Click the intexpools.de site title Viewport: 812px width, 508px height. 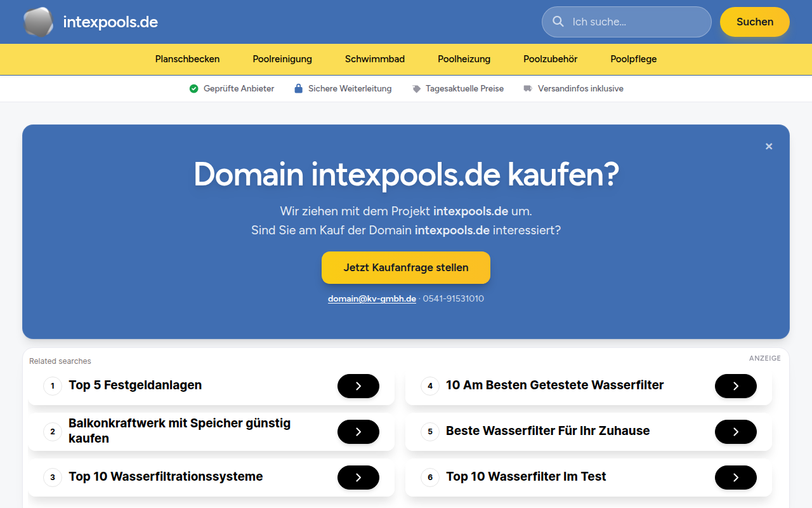(110, 22)
